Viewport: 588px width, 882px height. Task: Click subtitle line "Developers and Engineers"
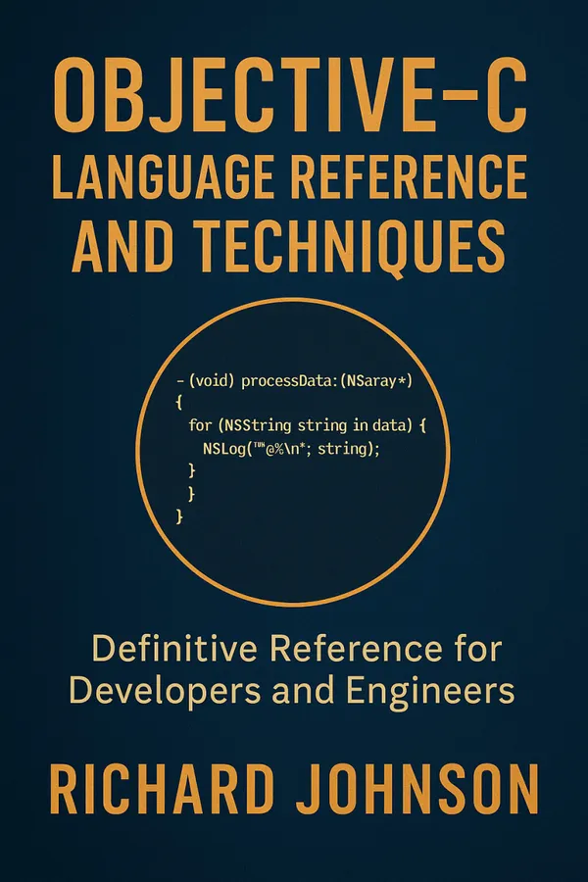click(x=292, y=691)
